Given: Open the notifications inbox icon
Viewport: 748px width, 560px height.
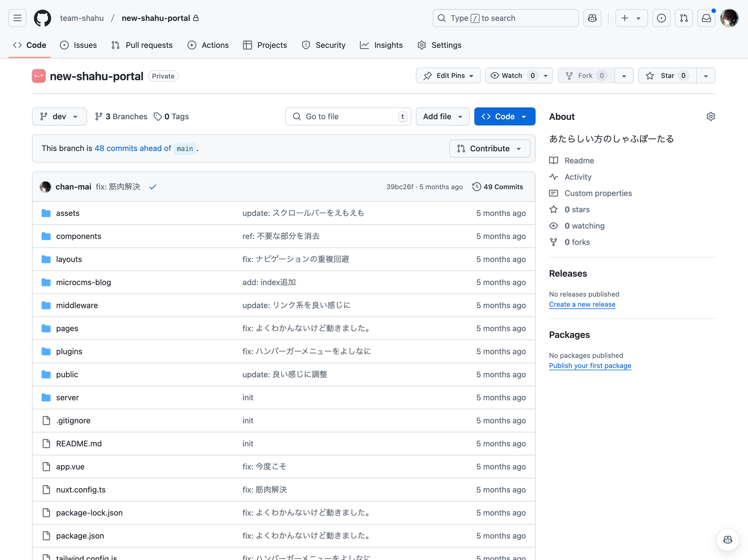Looking at the screenshot, I should (706, 18).
